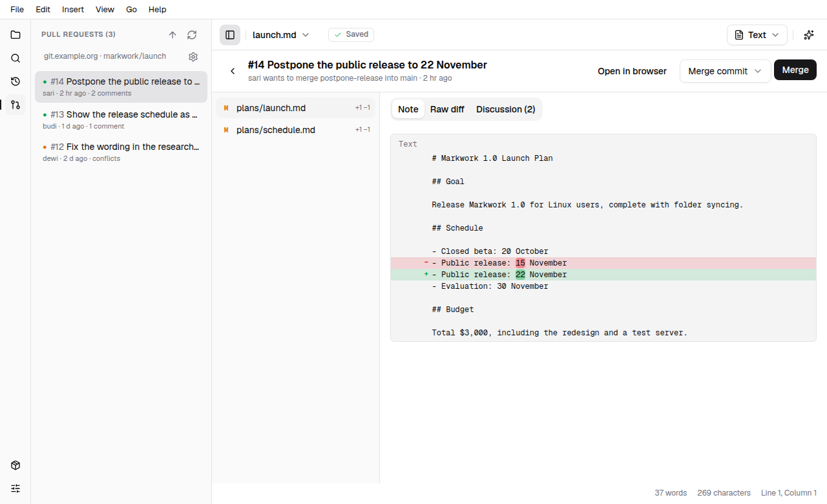Open the Text mode dropdown

click(757, 35)
